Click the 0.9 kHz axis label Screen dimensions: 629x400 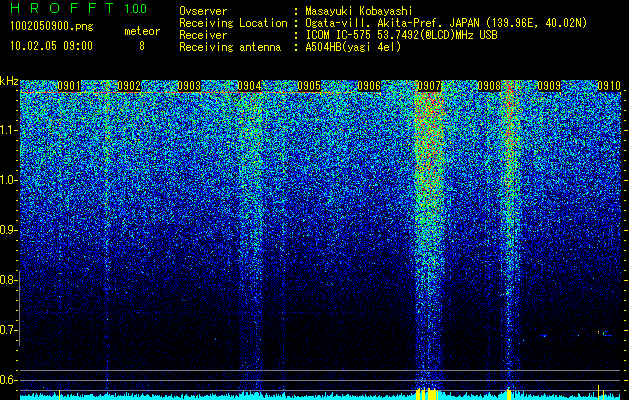click(9, 230)
